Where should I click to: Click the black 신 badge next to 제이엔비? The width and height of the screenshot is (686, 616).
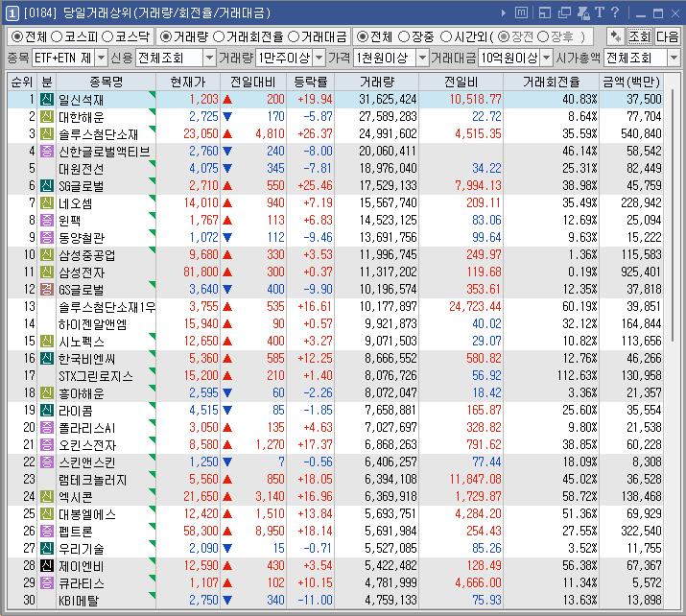pyautogui.click(x=47, y=566)
